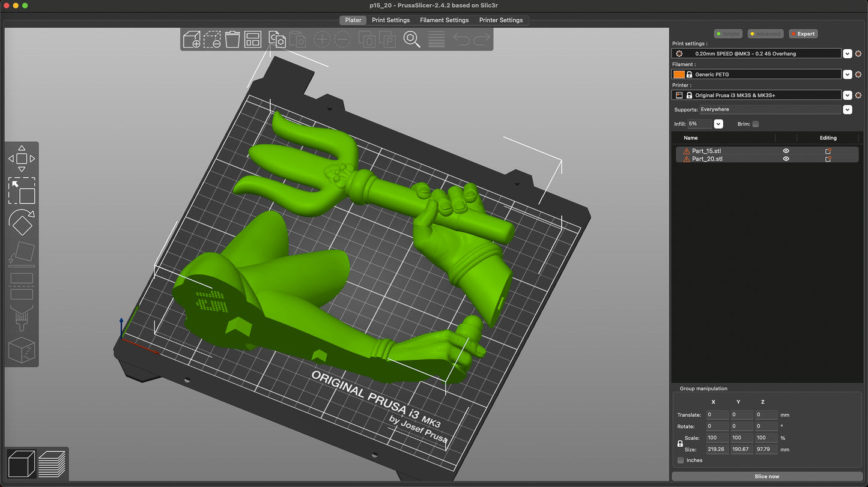Click the Search magnifier icon
The width and height of the screenshot is (868, 487).
point(411,40)
